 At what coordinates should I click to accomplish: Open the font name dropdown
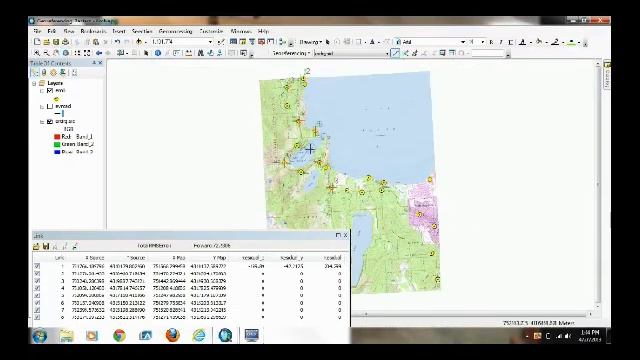point(462,42)
